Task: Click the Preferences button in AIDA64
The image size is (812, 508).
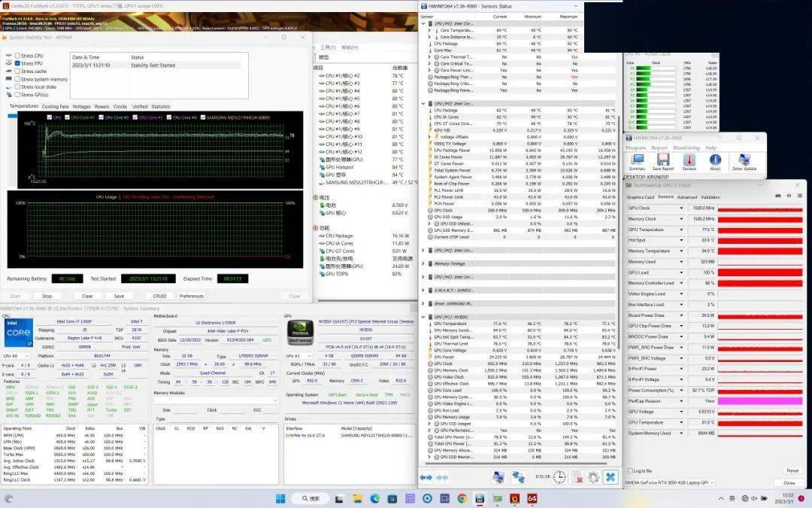Action: point(191,296)
